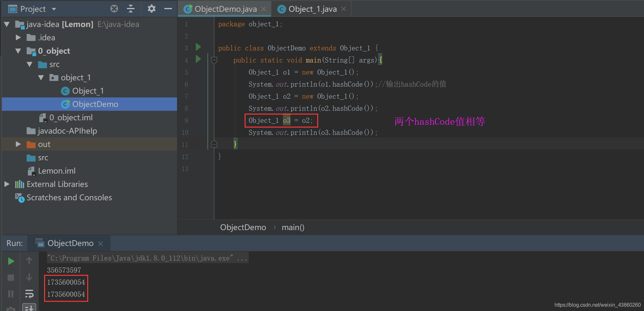Select External Libraries item
The height and width of the screenshot is (311, 644).
[57, 184]
